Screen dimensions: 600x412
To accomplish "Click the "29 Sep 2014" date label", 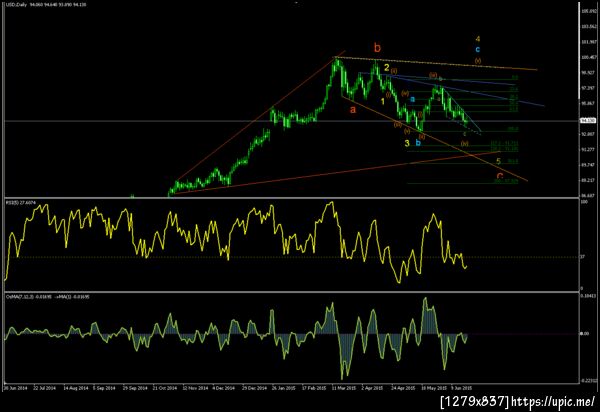I will [x=134, y=388].
